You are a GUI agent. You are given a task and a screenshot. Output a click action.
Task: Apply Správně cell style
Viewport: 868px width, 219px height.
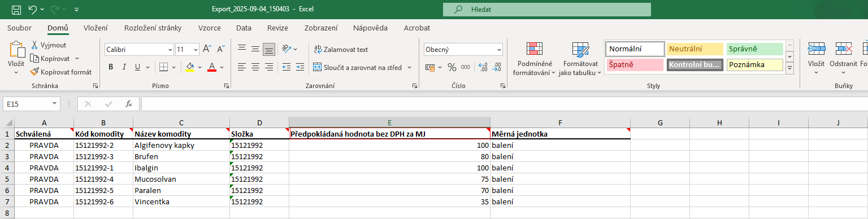[754, 49]
